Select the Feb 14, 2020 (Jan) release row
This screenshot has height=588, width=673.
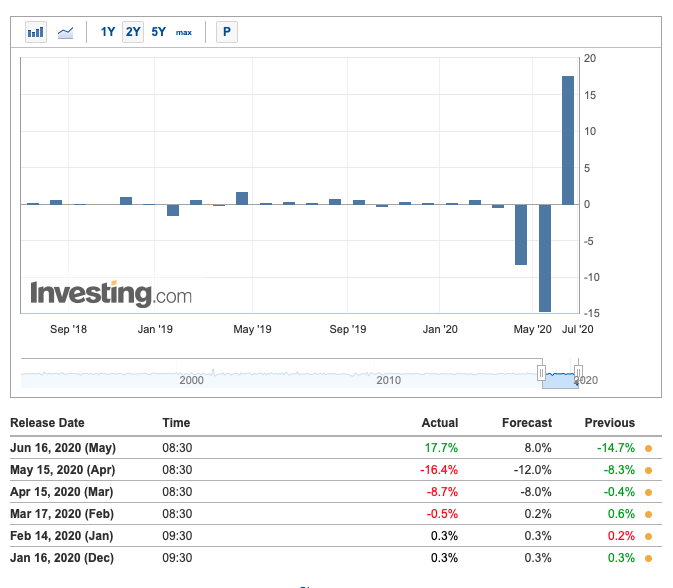click(61, 536)
